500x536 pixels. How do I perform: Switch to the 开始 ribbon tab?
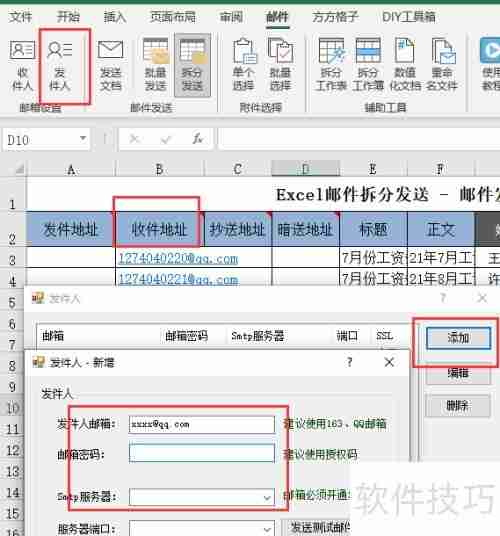pos(68,16)
